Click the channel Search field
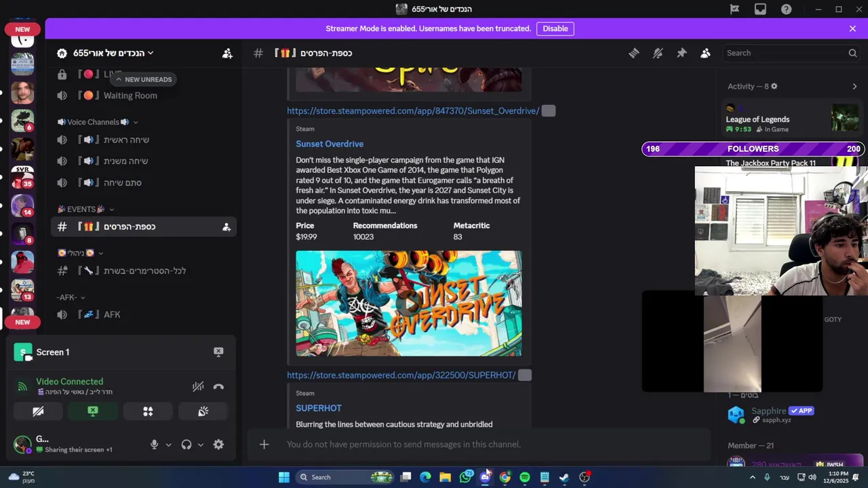The width and height of the screenshot is (868, 488). click(791, 53)
